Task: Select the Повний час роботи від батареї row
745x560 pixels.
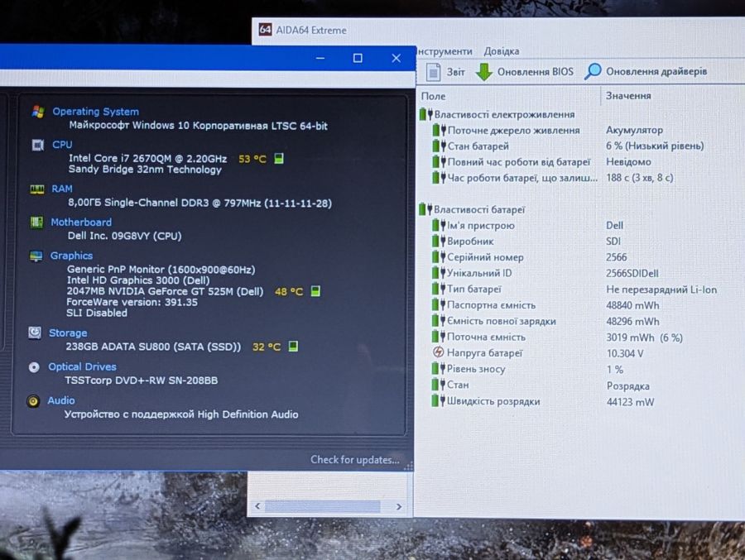Action: point(582,162)
